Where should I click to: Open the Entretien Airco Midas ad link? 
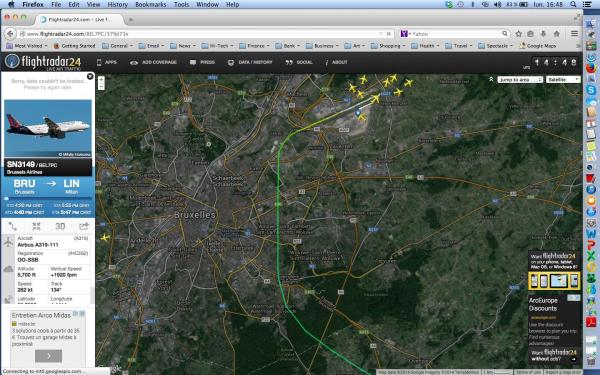click(x=41, y=315)
